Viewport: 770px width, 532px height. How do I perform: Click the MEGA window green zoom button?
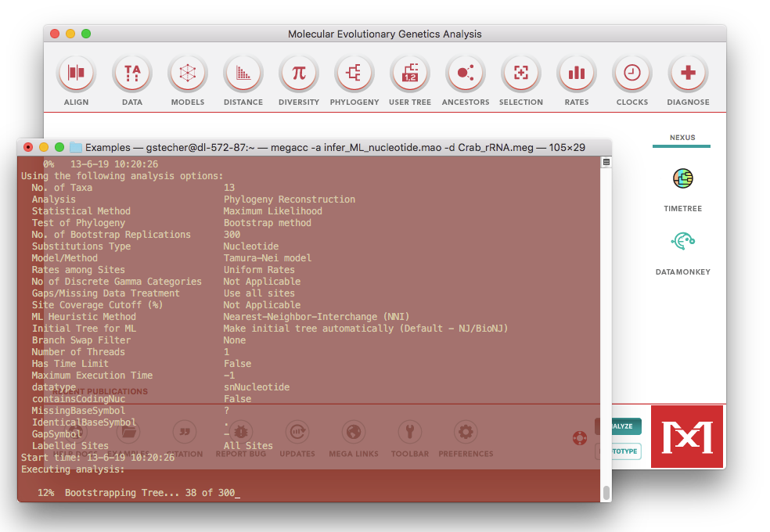[86, 34]
